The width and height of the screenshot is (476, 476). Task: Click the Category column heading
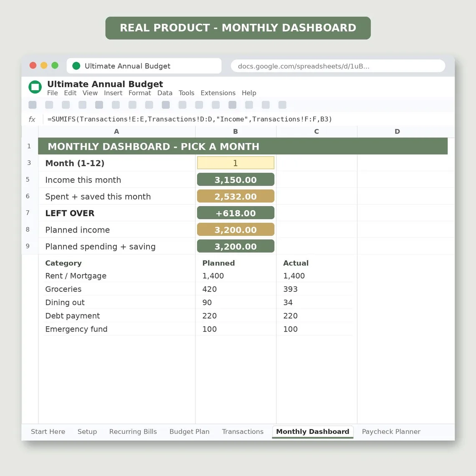(x=63, y=263)
